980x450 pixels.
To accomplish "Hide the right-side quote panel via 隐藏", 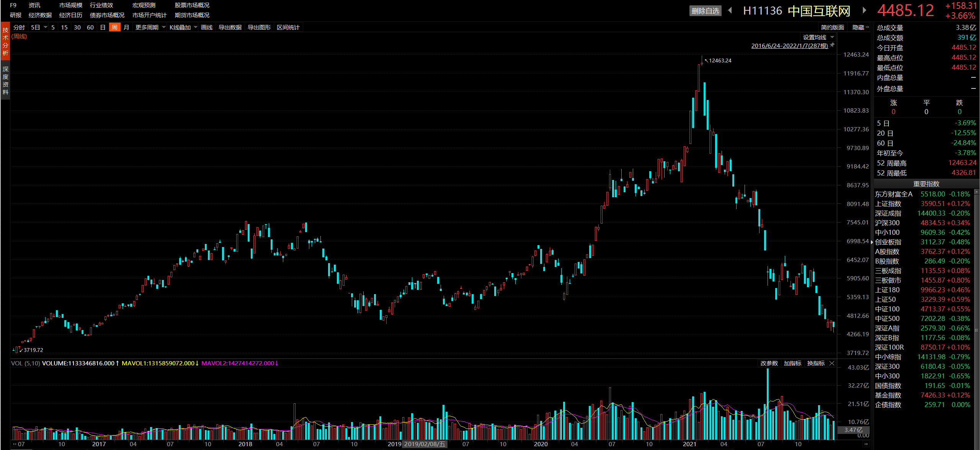I will click(860, 28).
